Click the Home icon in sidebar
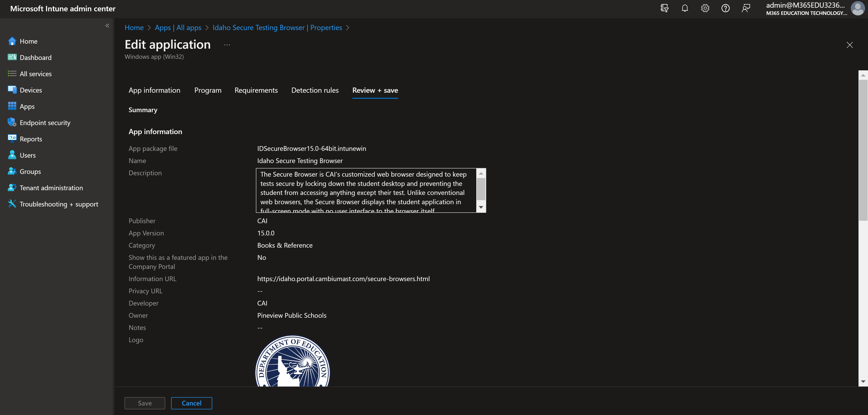 (12, 41)
